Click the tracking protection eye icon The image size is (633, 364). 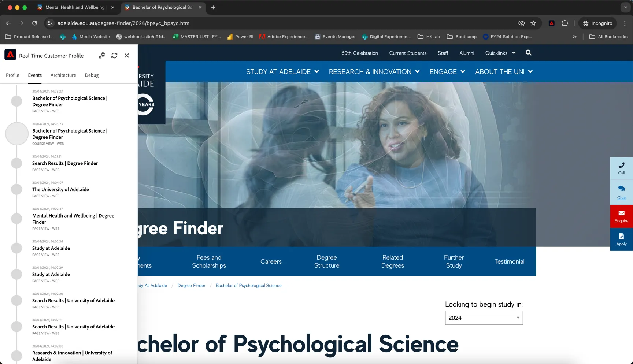(521, 23)
